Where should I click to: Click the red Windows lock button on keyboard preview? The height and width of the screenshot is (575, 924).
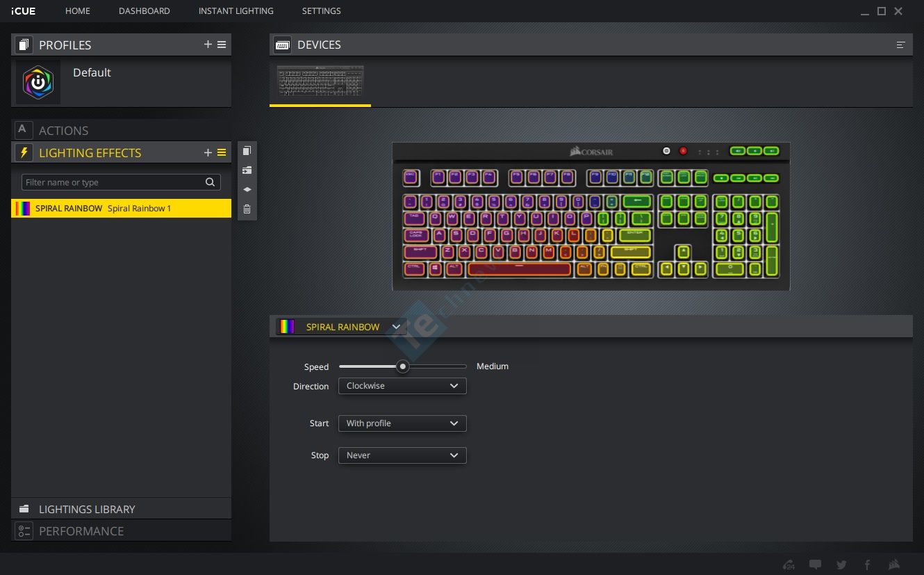click(x=683, y=151)
